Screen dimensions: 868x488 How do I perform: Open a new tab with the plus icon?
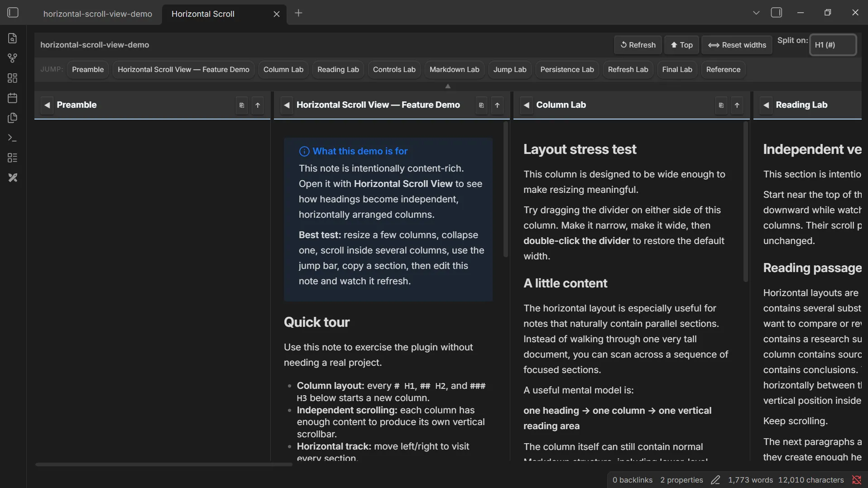click(x=298, y=13)
